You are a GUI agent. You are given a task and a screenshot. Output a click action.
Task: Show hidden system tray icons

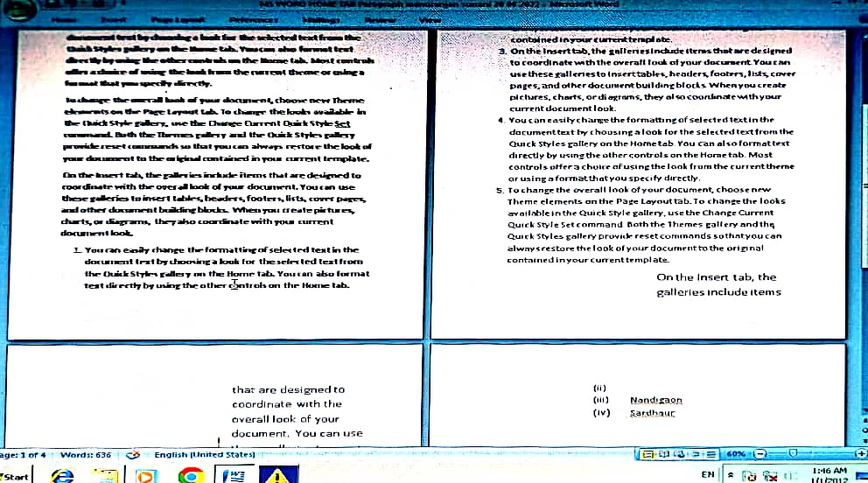(x=733, y=475)
